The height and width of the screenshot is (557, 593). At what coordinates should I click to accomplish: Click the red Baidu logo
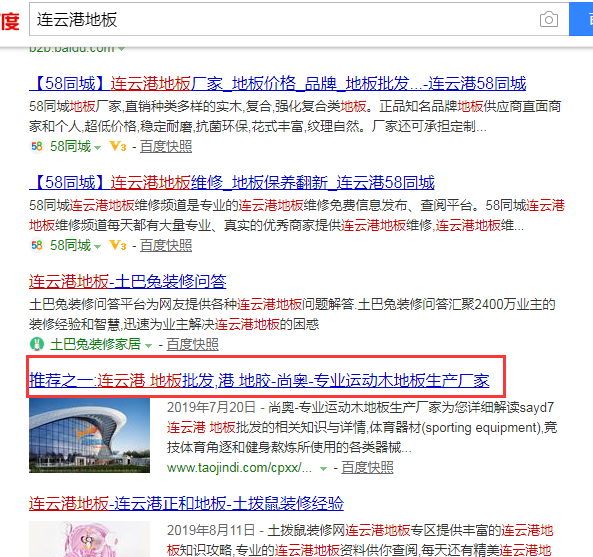tap(9, 21)
